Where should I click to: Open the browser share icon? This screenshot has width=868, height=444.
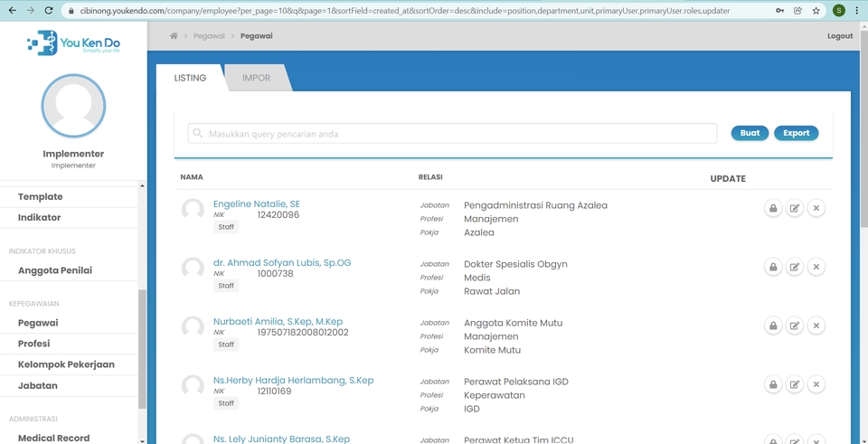tap(797, 11)
